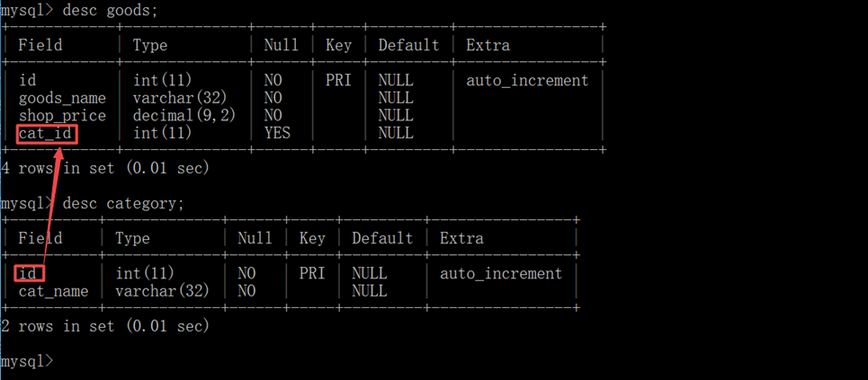Click varchar(32) type in the category table

tap(162, 291)
